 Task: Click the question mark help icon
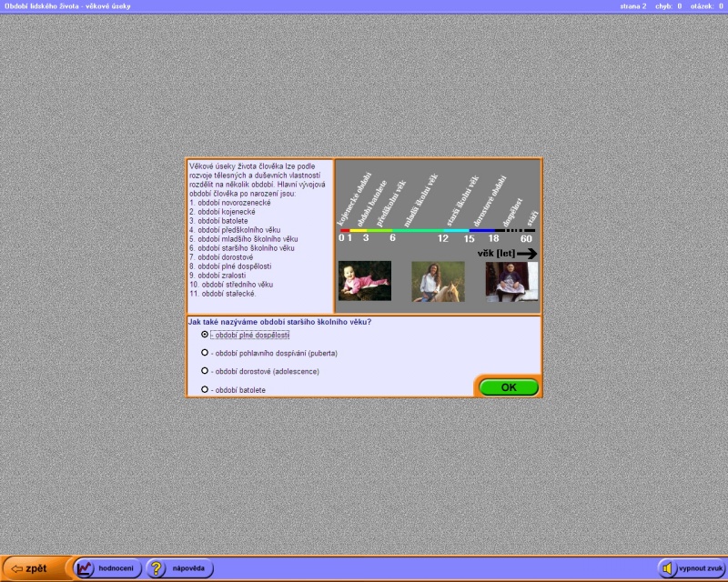pos(157,568)
